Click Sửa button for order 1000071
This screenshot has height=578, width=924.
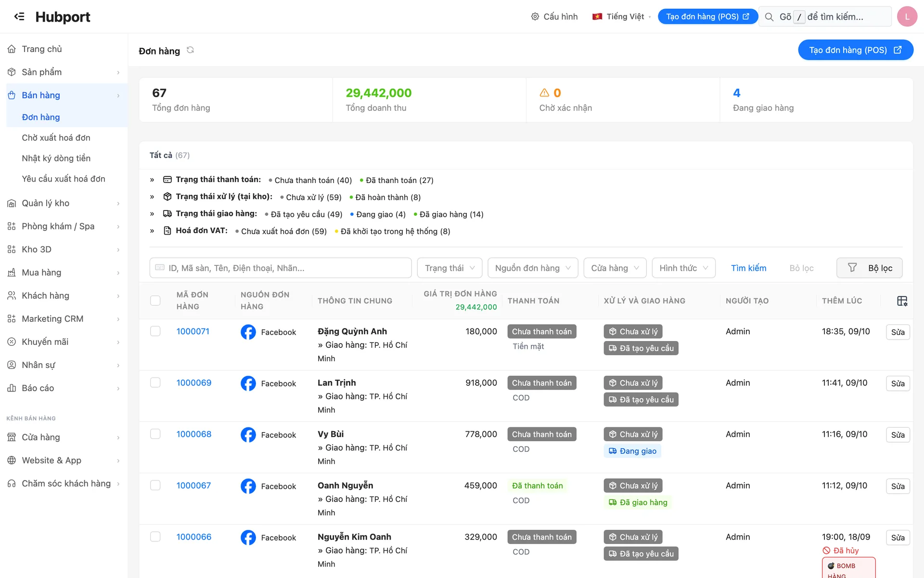point(898,332)
